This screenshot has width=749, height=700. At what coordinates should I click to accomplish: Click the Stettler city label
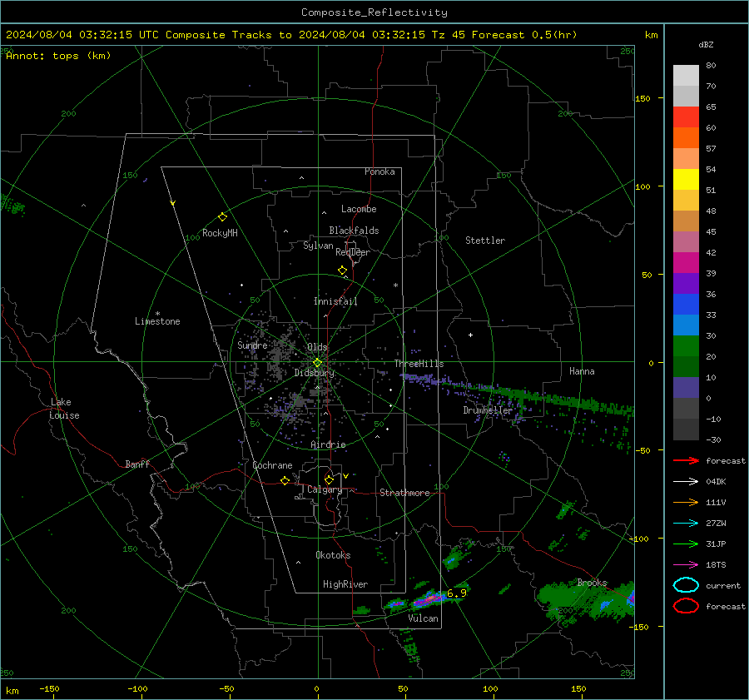[x=485, y=241]
